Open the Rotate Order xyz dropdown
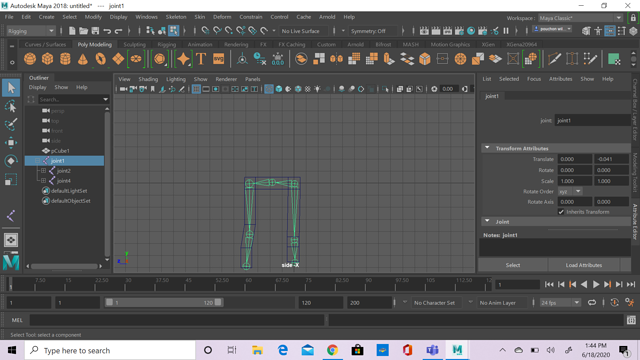640x360 pixels. tap(570, 191)
